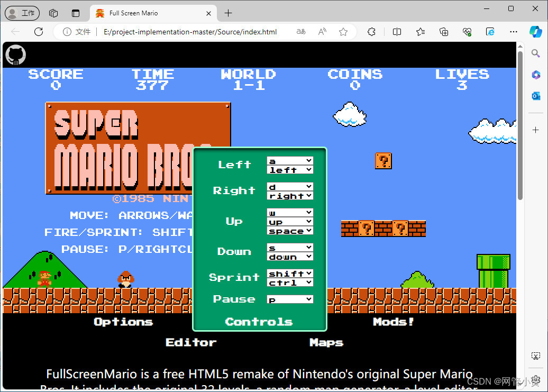Click the Sprint label in Controls panel
This screenshot has width=548, height=392.
[x=234, y=277]
